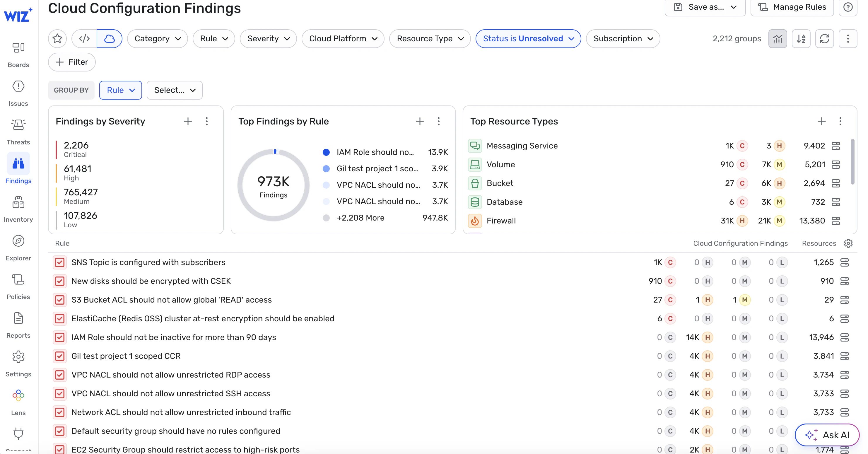Image resolution: width=868 pixels, height=454 pixels.
Task: Toggle the SNS Topic rule checkbox
Action: click(60, 262)
